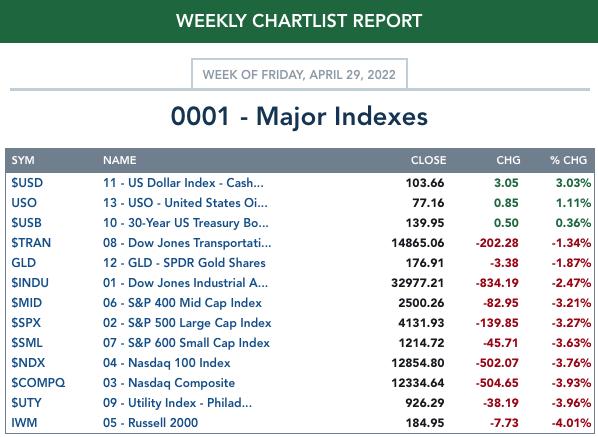Open the $INDU symbol link
598x437 pixels.
30,283
